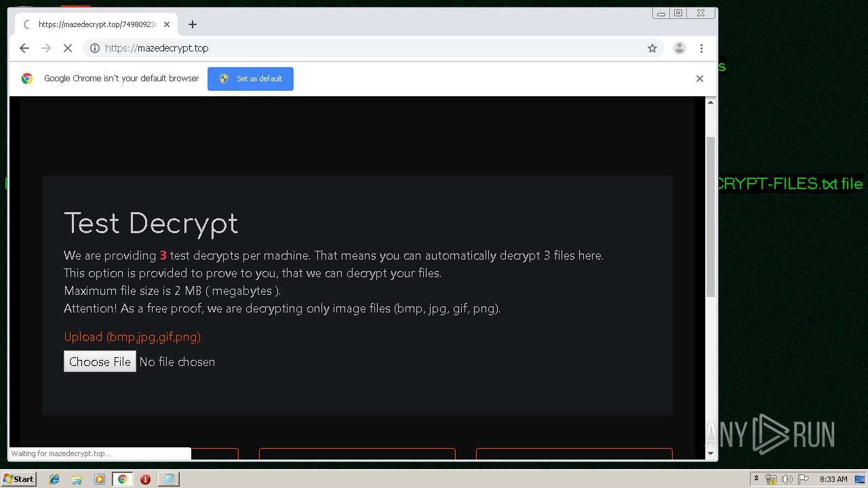
Task: Click the volume speaker tray icon
Action: coord(787,479)
